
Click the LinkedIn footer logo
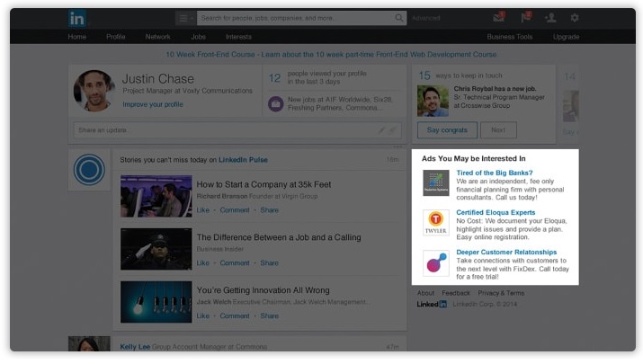point(432,304)
